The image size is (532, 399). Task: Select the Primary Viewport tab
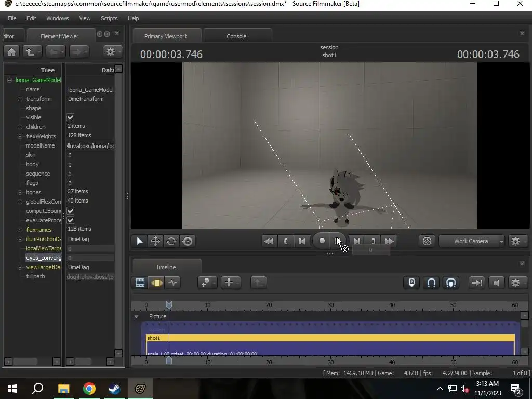(166, 36)
